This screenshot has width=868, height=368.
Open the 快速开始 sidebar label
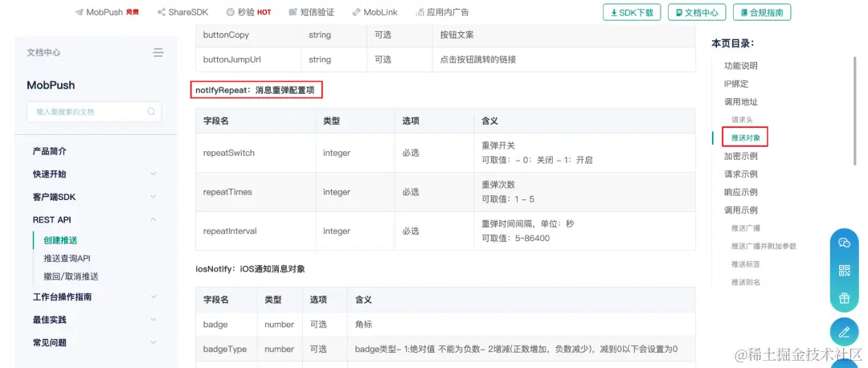(x=49, y=174)
